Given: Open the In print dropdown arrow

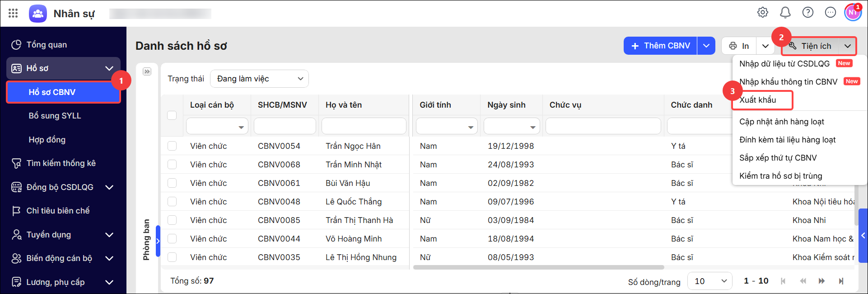Looking at the screenshot, I should coord(765,46).
